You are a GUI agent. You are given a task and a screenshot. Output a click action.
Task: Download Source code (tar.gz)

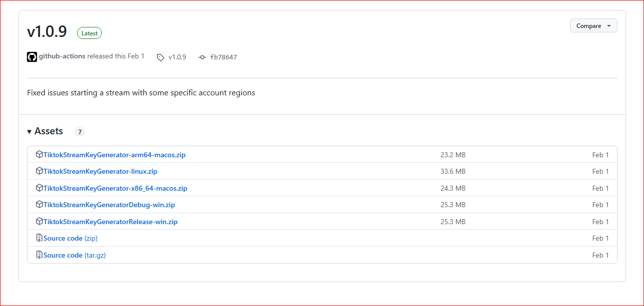pos(74,255)
